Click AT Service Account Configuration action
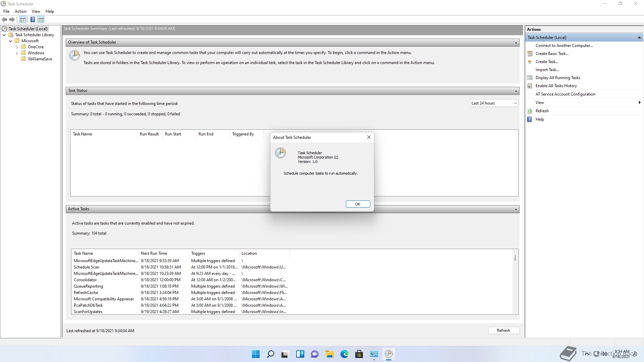644x362 pixels. [x=566, y=94]
